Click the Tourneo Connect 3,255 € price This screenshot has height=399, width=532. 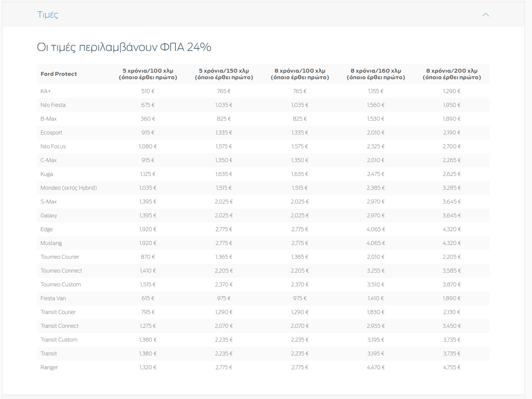[376, 271]
